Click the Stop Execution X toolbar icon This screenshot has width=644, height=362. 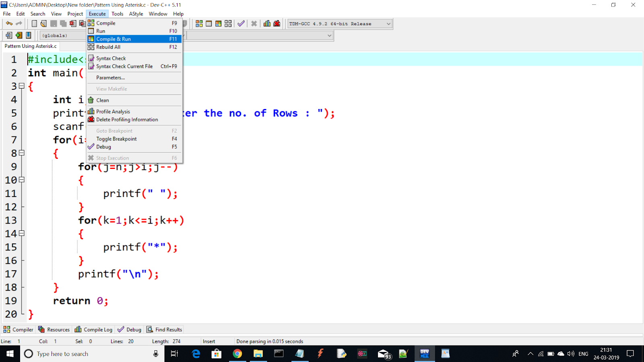[x=254, y=24]
